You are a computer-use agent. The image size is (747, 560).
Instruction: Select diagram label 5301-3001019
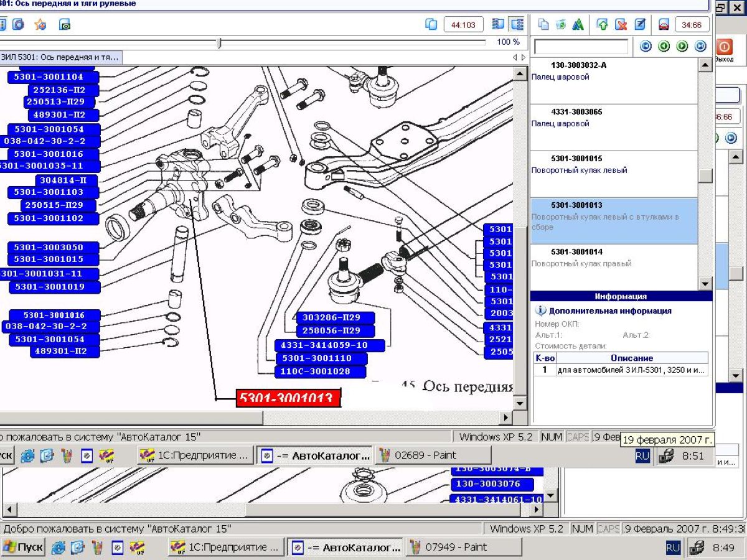pyautogui.click(x=55, y=287)
